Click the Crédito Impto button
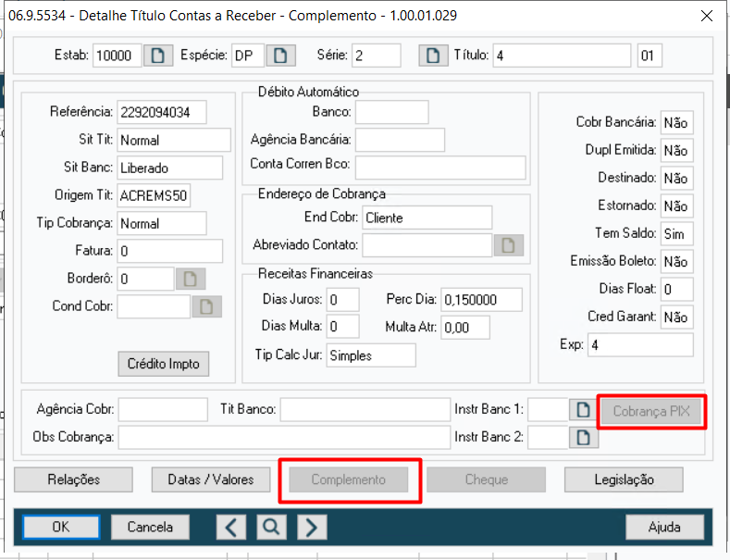 click(x=164, y=364)
